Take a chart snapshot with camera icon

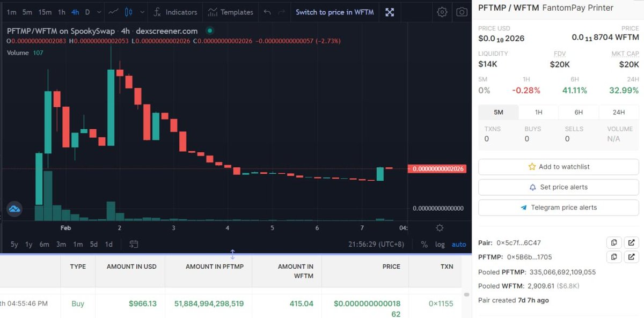click(x=462, y=12)
